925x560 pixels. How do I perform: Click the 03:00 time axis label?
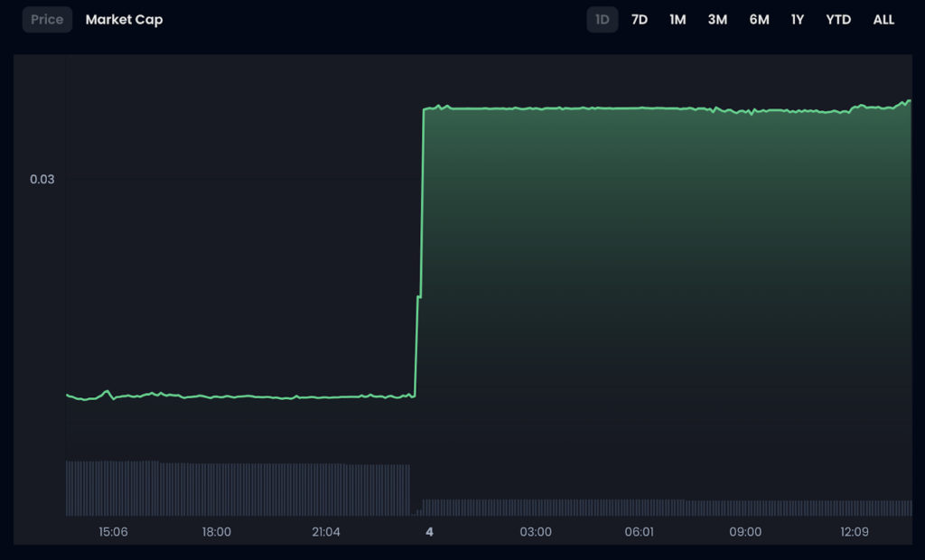click(x=536, y=532)
